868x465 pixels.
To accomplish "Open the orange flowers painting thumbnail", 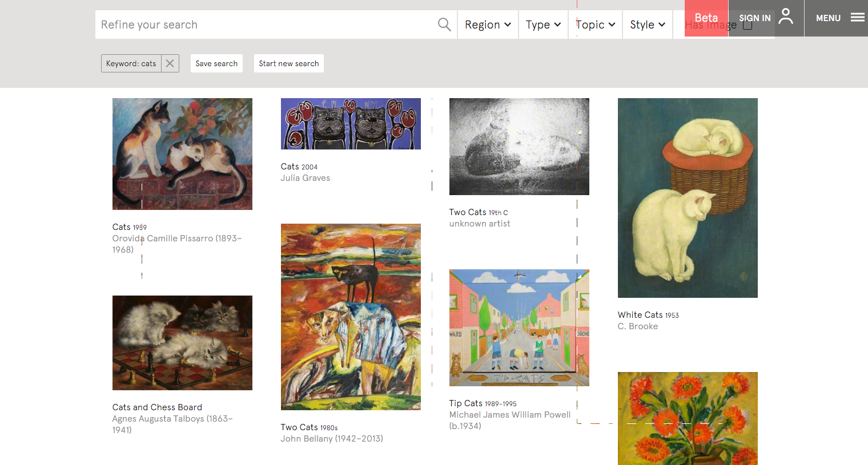I will tap(688, 418).
